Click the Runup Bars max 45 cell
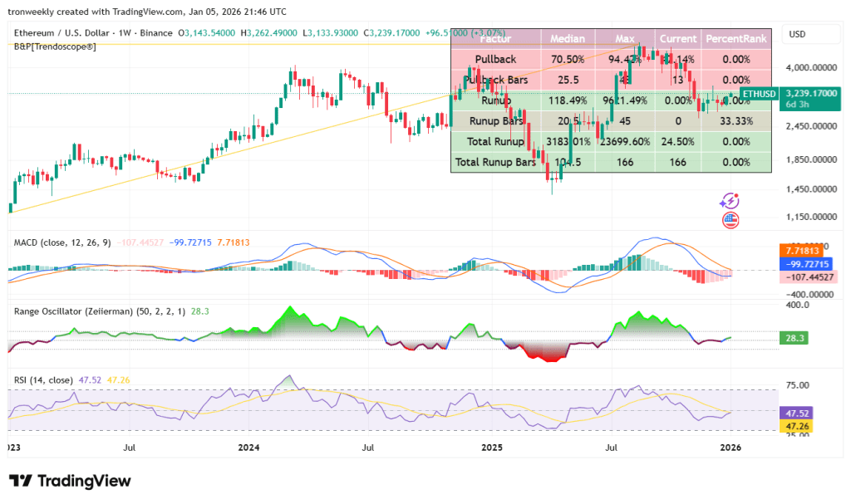The width and height of the screenshot is (851, 504). (x=625, y=121)
